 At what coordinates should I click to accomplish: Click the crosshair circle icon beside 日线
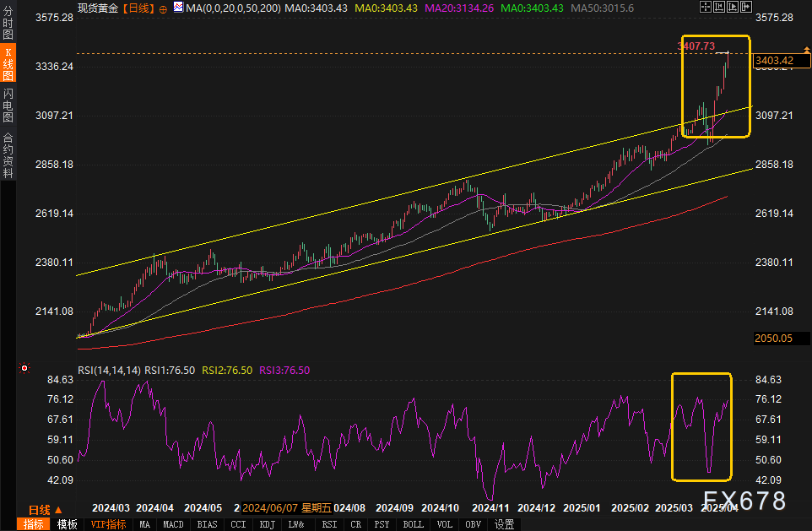coord(162,8)
